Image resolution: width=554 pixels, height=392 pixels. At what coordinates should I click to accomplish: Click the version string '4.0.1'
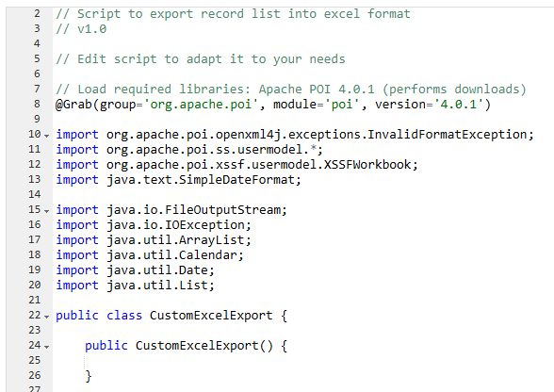(x=458, y=105)
